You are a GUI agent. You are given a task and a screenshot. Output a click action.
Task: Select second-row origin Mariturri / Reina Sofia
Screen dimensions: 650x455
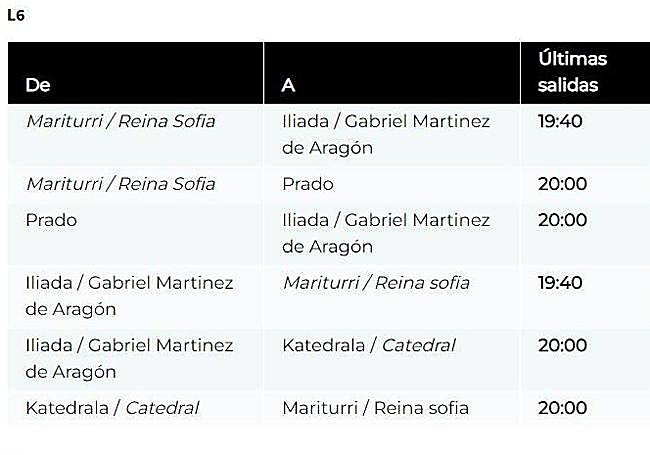[x=120, y=184]
